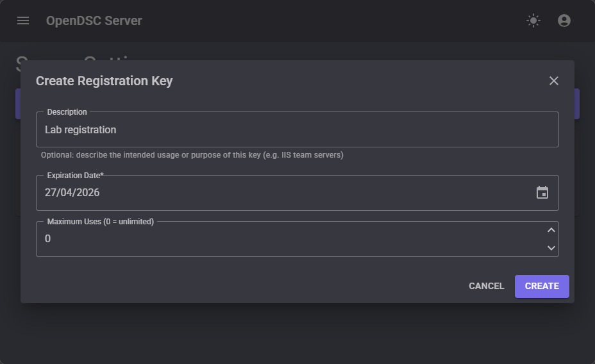Decrease maximum uses with the down arrow
595x364 pixels.
[x=551, y=248]
